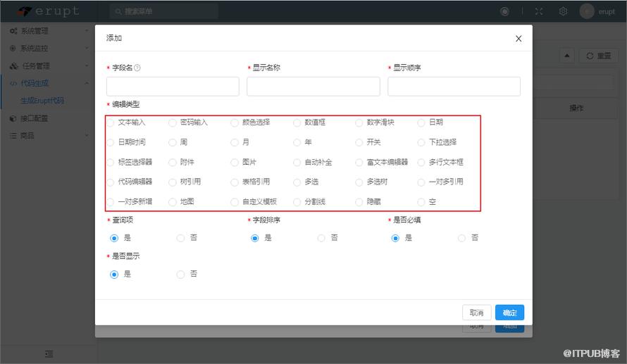Expand the 商品 sidebar menu arrow

click(87, 136)
